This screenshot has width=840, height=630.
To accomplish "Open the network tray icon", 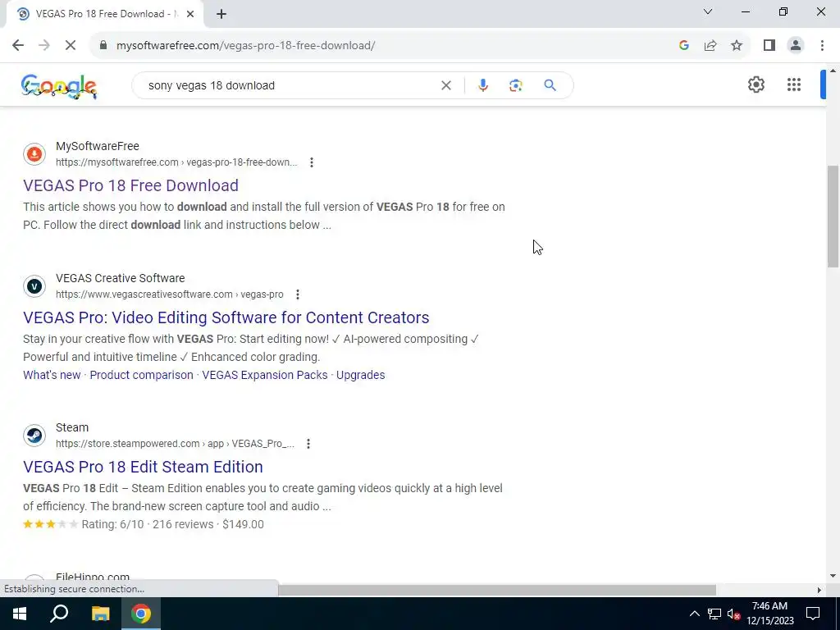I will click(714, 614).
